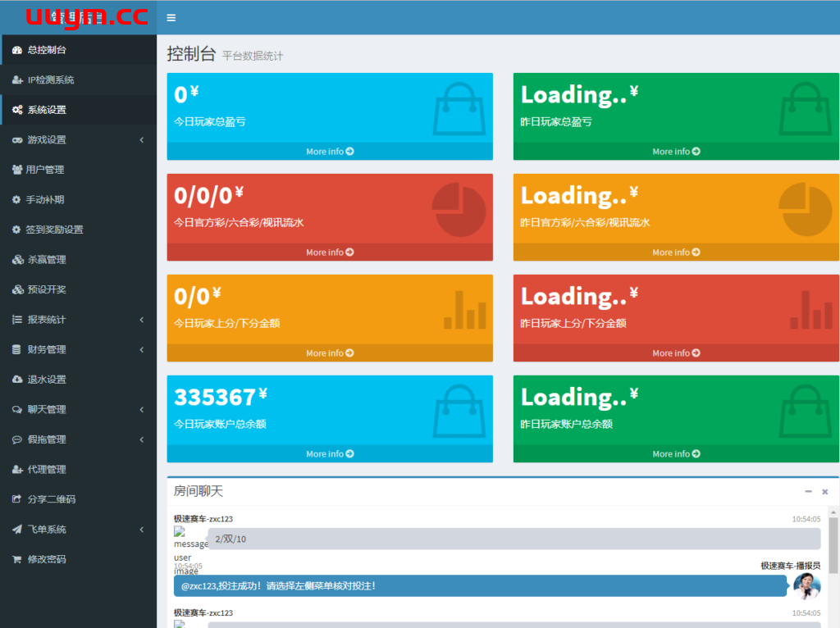Open the 代理管理 menu item
The width and height of the screenshot is (840, 628).
[x=47, y=470]
